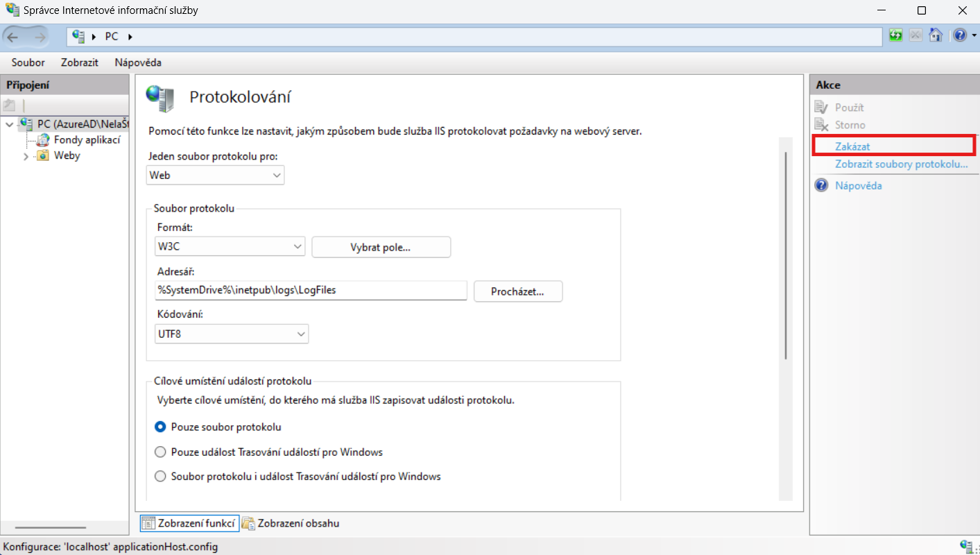Open the Zobrazit menu
The width and height of the screenshot is (980, 555).
coord(80,62)
